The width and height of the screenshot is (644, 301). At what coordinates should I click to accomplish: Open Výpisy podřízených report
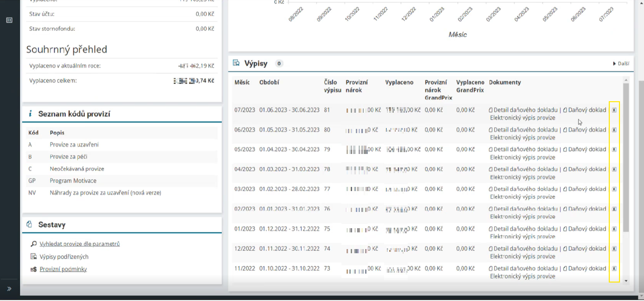pos(64,257)
